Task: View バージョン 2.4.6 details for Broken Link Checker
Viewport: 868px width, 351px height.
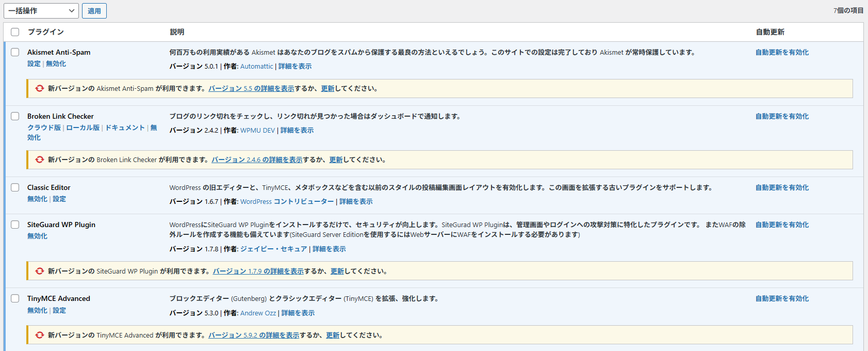Action: point(257,159)
